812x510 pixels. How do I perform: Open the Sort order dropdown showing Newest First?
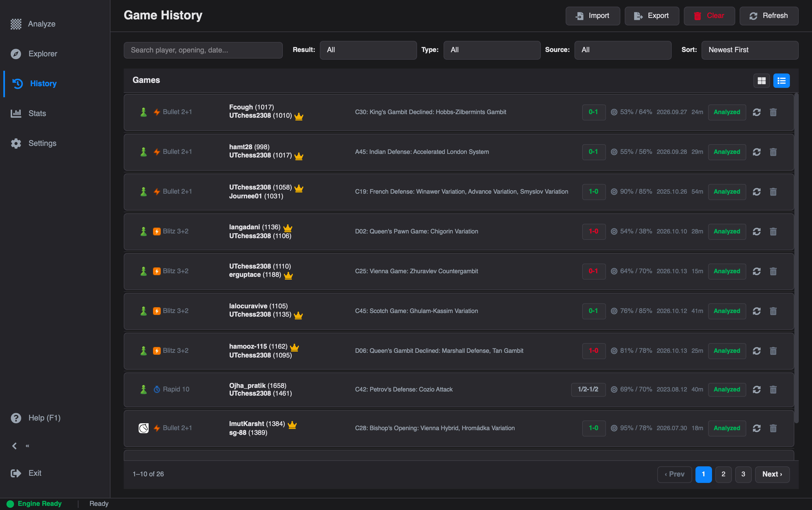point(750,50)
